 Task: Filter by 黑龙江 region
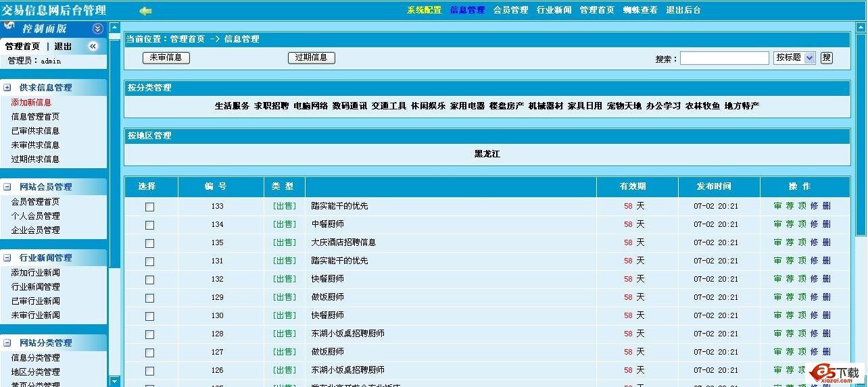pyautogui.click(x=487, y=154)
